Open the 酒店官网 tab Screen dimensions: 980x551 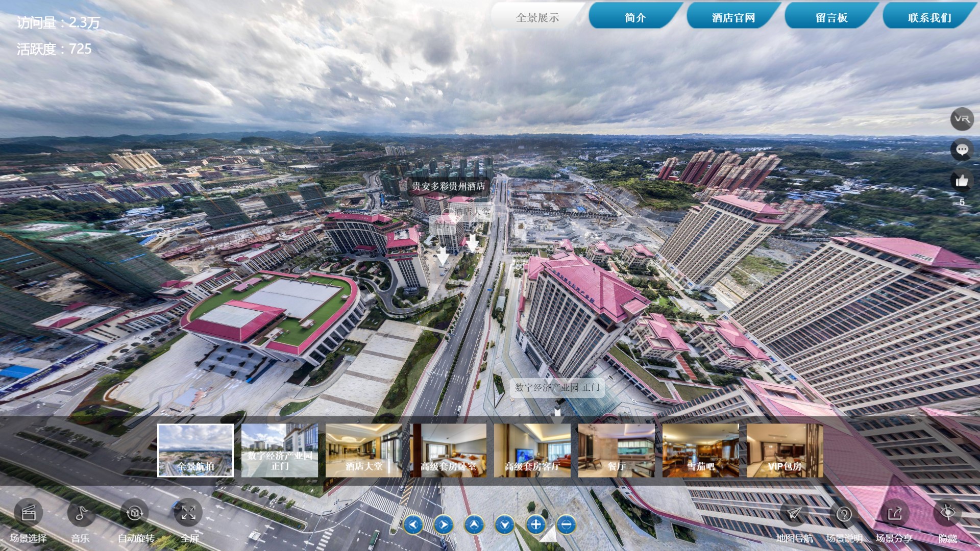pyautogui.click(x=733, y=17)
